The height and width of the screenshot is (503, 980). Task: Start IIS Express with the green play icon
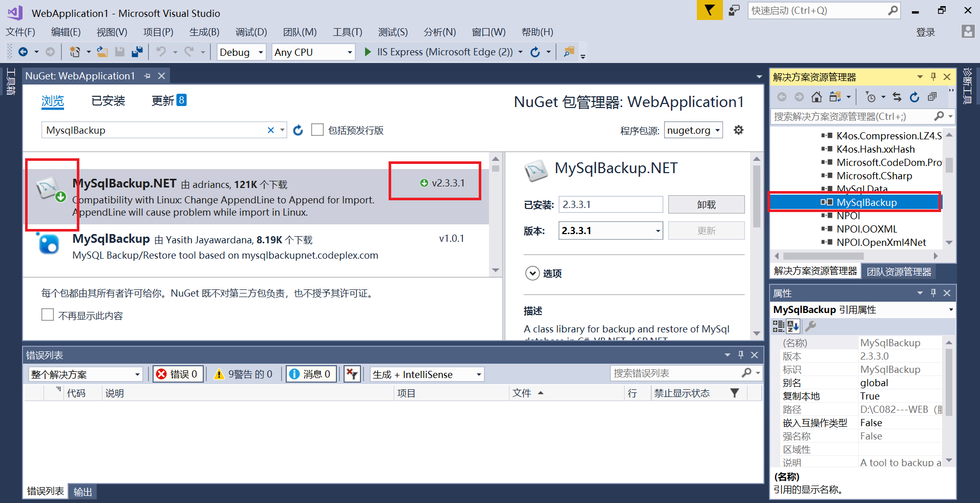(368, 52)
